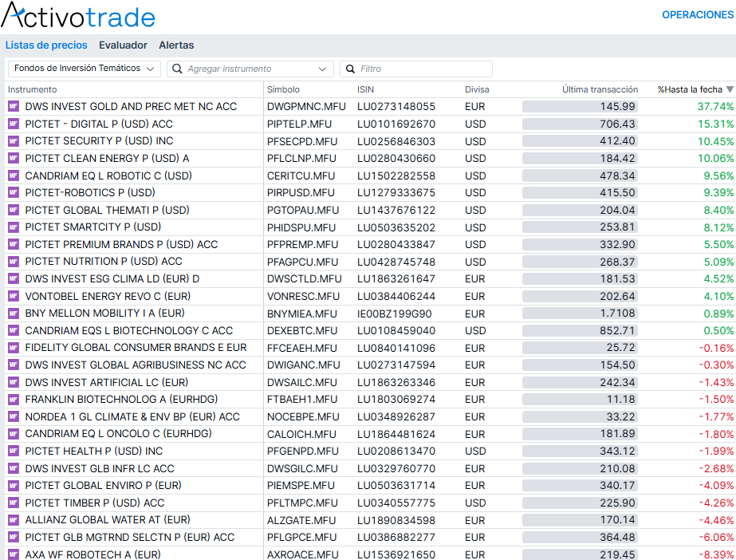The image size is (736, 560).
Task: Open the Evaluador tab
Action: point(123,45)
